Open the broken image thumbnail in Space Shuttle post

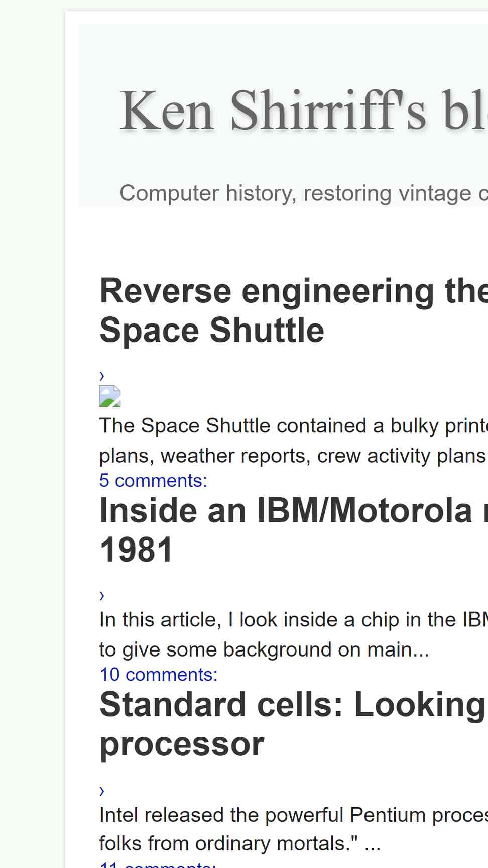(110, 396)
